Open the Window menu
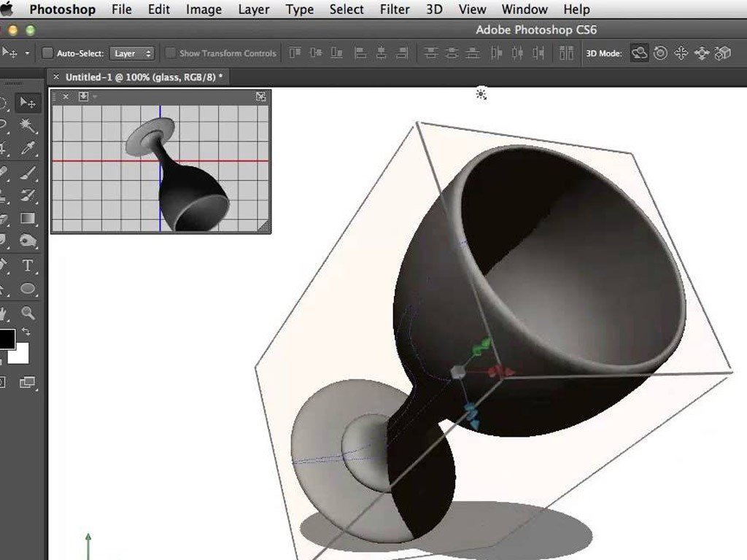 (525, 9)
